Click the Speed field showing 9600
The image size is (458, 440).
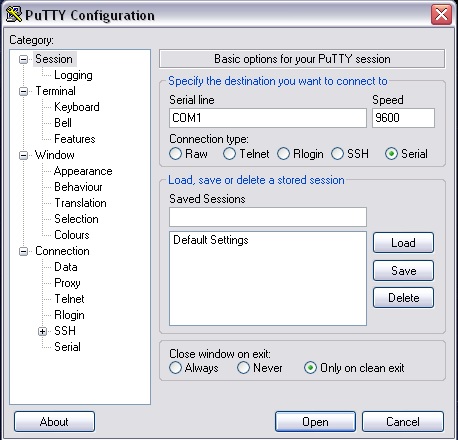403,118
